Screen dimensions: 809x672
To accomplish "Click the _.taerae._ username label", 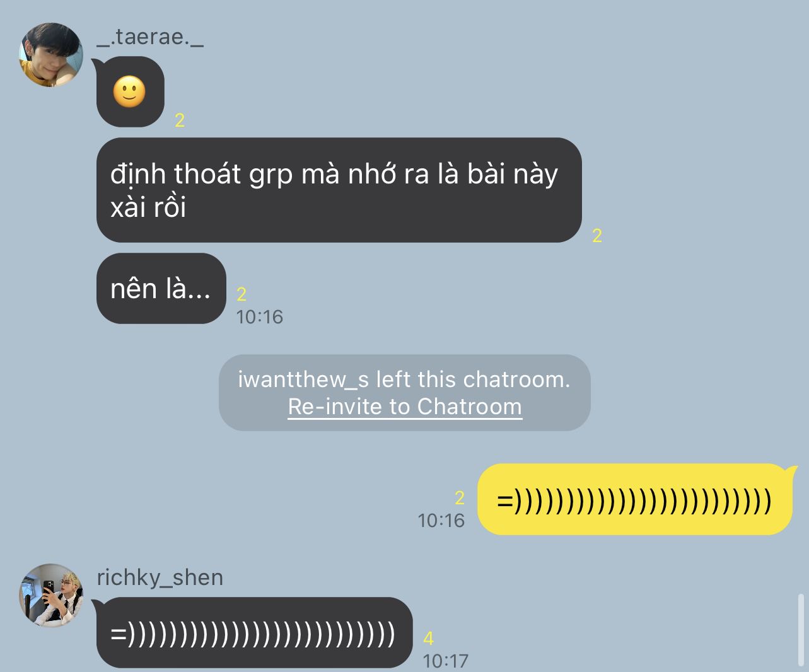I will pos(150,37).
